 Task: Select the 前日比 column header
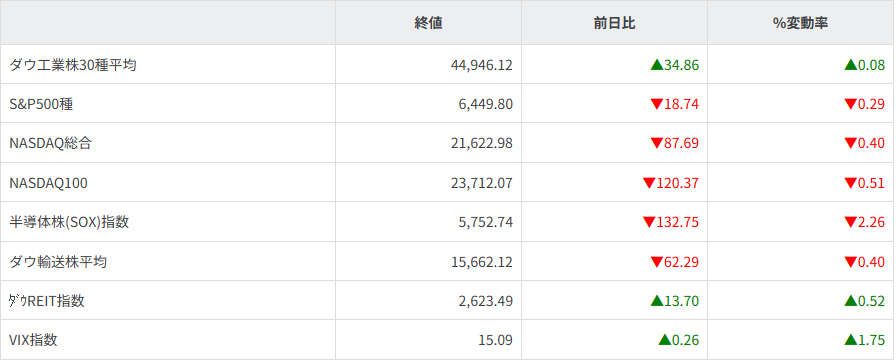(614, 23)
